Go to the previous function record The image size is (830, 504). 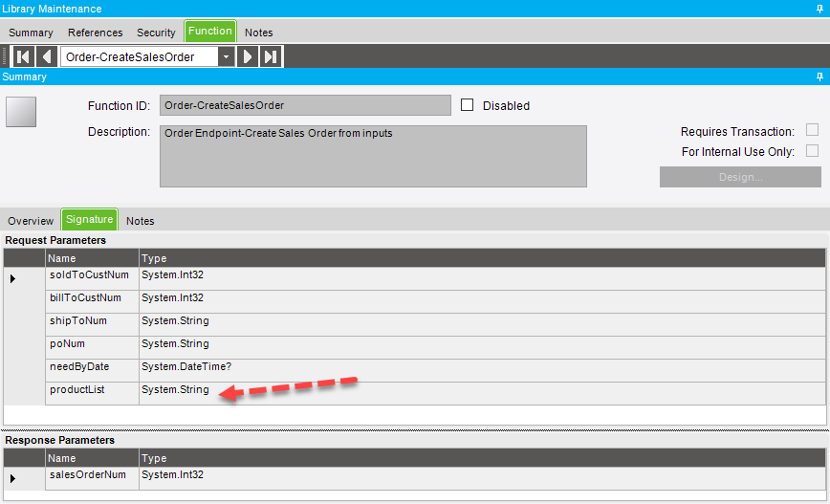[x=47, y=56]
